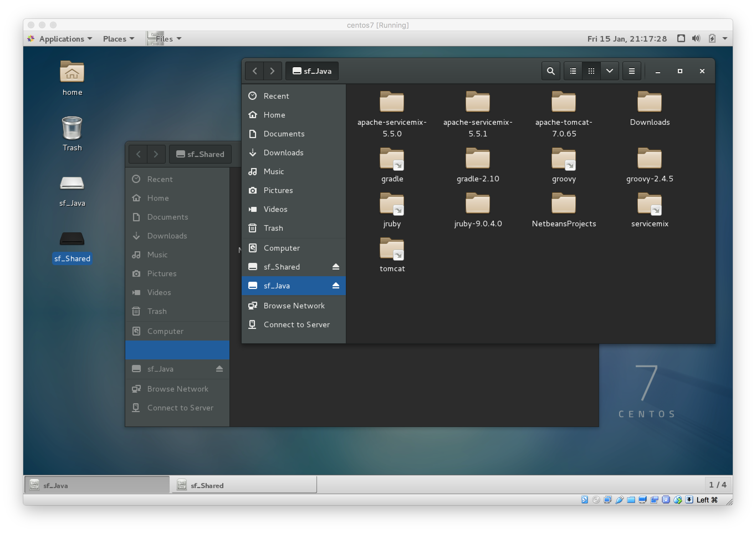756x533 pixels.
Task: Select the jruby symlink folder
Action: (392, 210)
